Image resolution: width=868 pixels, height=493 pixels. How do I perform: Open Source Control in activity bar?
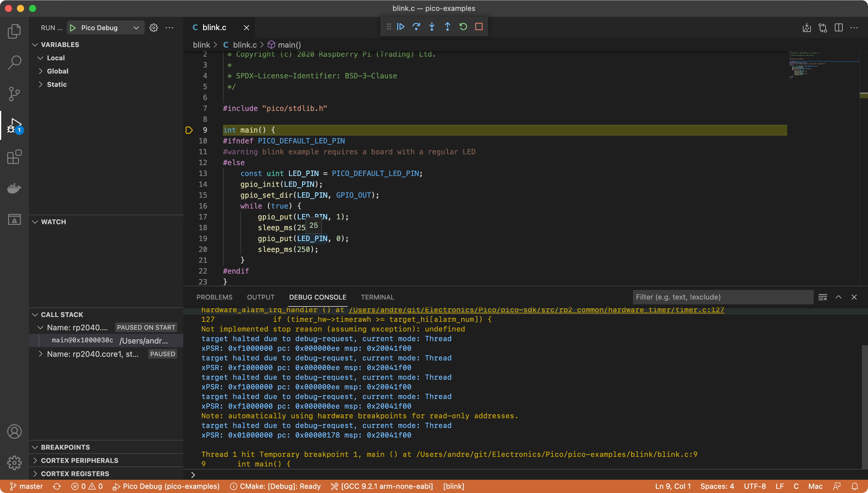tap(14, 94)
